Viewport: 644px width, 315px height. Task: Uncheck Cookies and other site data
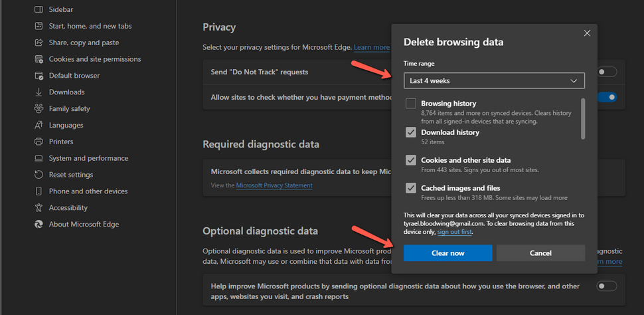coord(411,160)
